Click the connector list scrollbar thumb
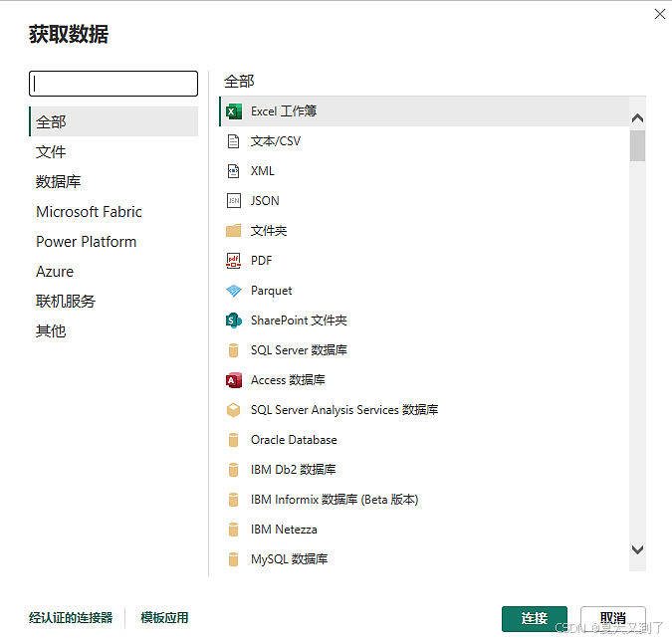Image resolution: width=672 pixels, height=642 pixels. coord(637,146)
